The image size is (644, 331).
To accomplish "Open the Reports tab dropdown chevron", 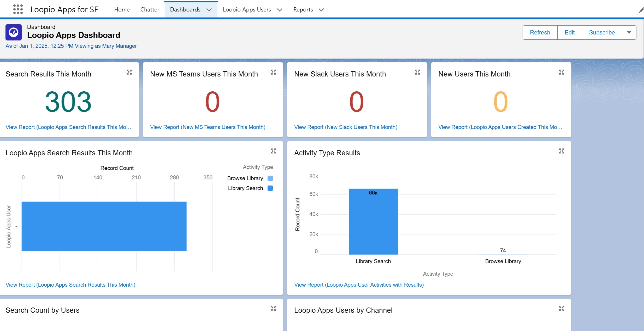I will coord(321,10).
